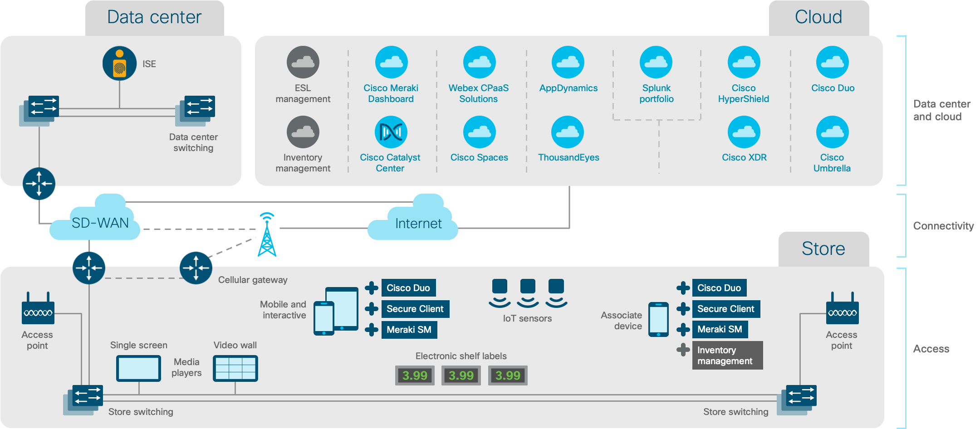Click the Cisco Spaces cloud icon

click(x=479, y=132)
